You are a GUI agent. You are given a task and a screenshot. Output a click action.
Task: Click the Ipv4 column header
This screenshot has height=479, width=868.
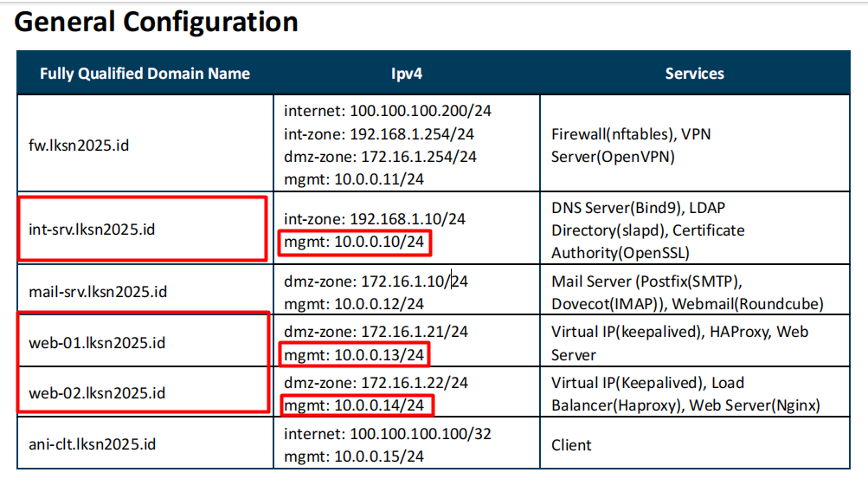[407, 74]
